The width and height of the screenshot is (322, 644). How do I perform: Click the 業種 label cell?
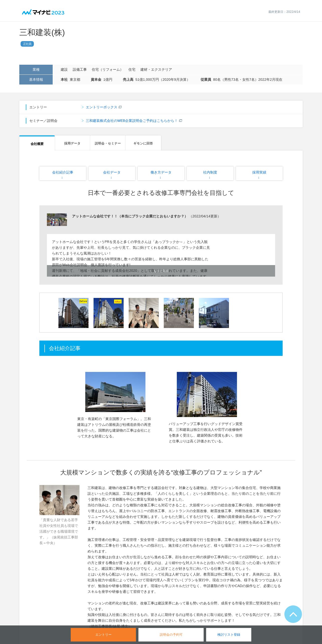36,70
